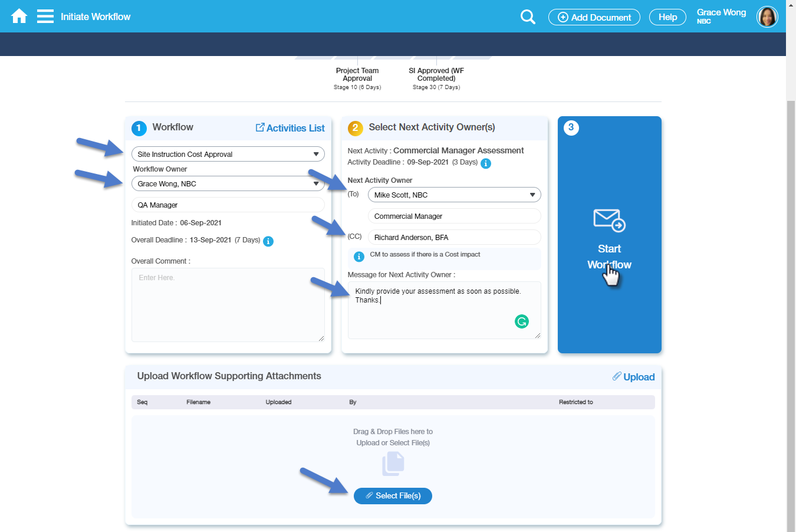Click the green Grammarly icon
Image resolution: width=796 pixels, height=532 pixels.
point(522,321)
